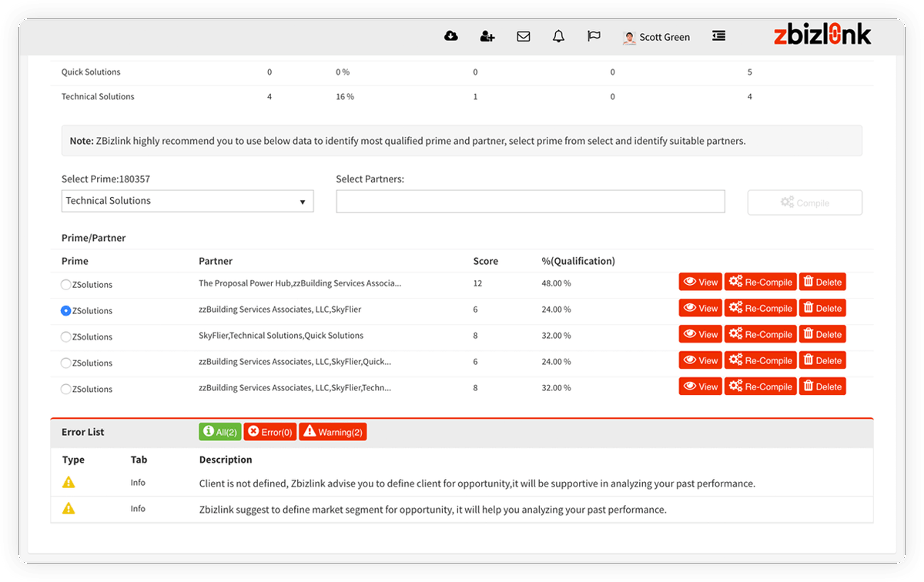Click the Compile button
The width and height of the screenshot is (924, 582).
pyautogui.click(x=805, y=202)
